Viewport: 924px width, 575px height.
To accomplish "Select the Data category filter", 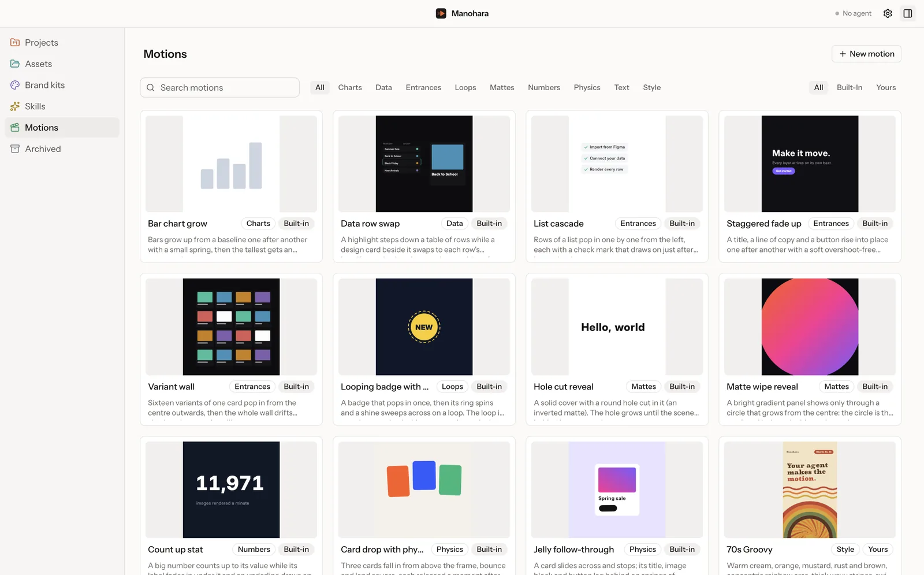I will coord(383,88).
